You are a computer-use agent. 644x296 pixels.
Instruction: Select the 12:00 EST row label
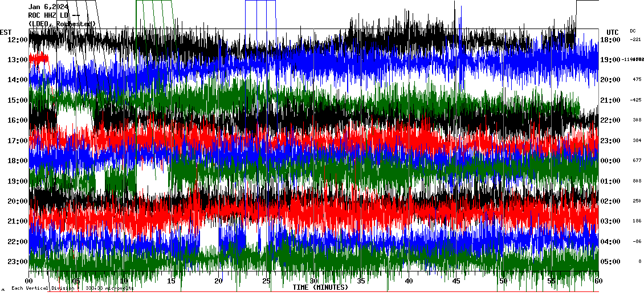pos(17,40)
